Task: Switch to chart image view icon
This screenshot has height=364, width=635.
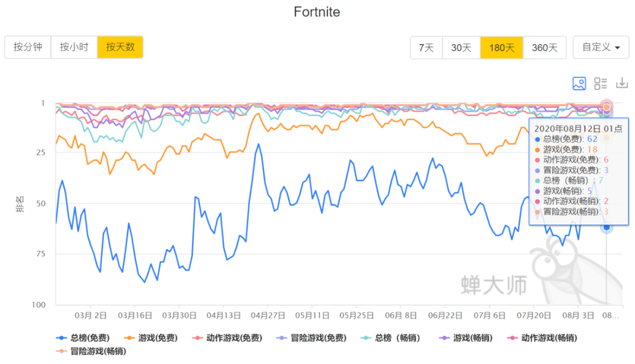Action: [579, 84]
